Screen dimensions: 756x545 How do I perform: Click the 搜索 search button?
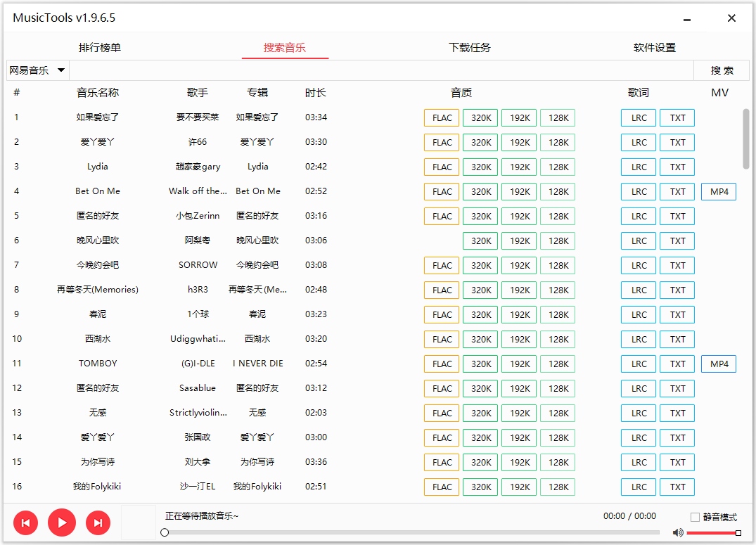tap(722, 70)
